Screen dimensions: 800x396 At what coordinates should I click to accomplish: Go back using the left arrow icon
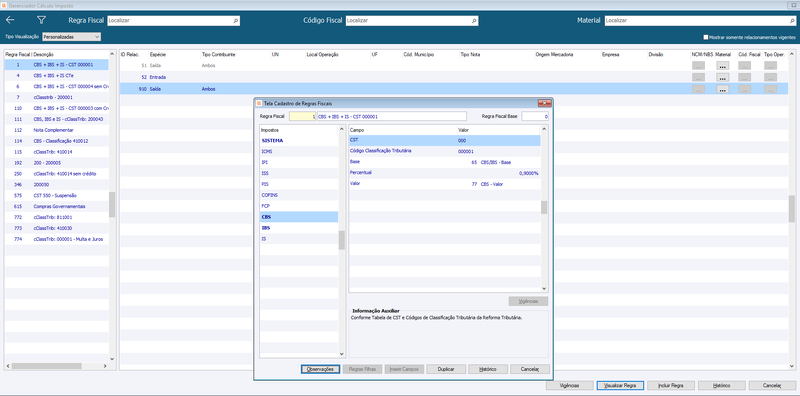click(10, 20)
